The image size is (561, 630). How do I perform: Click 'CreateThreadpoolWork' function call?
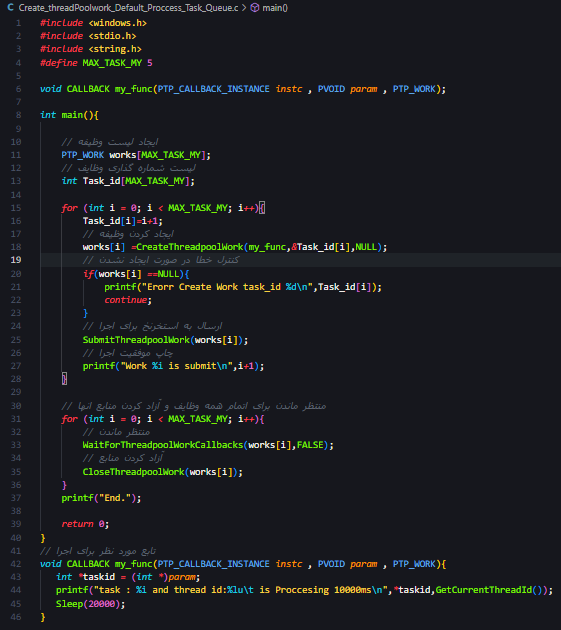190,247
